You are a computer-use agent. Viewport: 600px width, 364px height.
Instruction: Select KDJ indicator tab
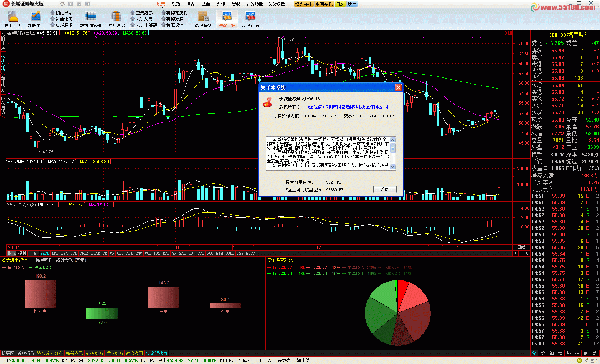pyautogui.click(x=192, y=253)
